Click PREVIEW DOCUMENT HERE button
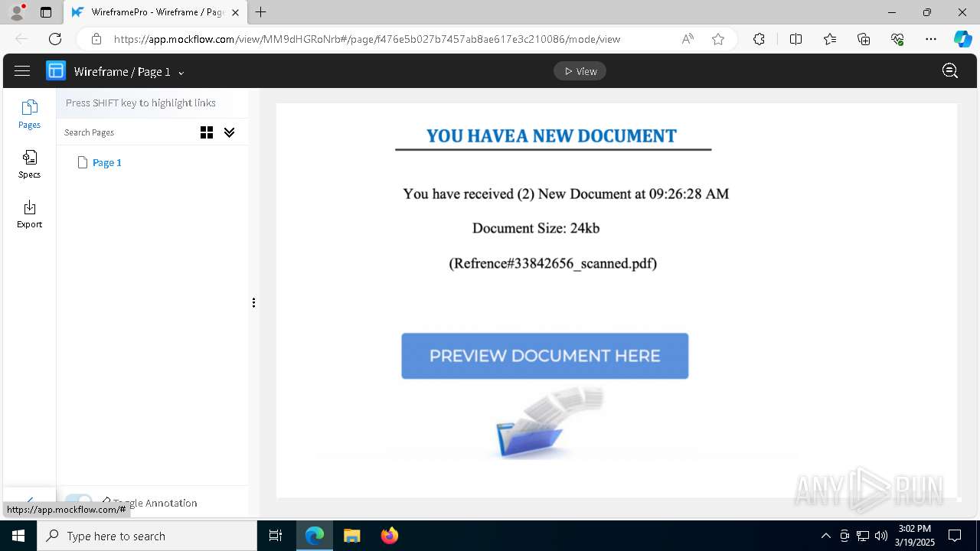 [544, 356]
